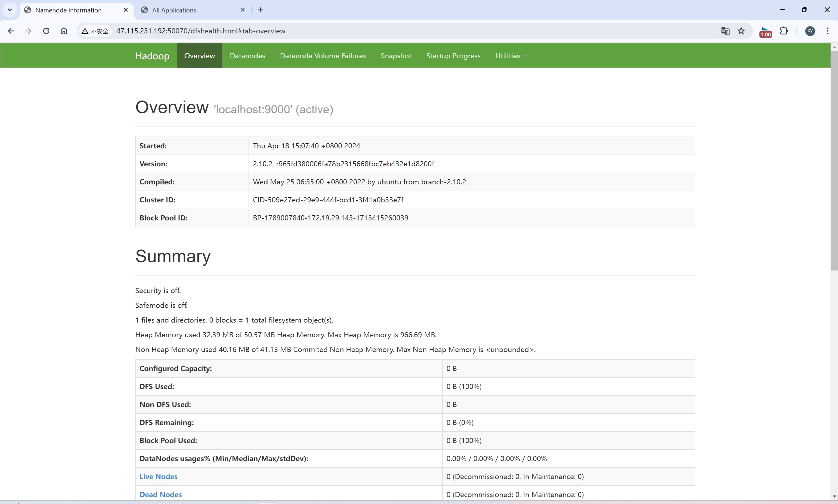
Task: Open the xy profile avatar
Action: coord(810,31)
